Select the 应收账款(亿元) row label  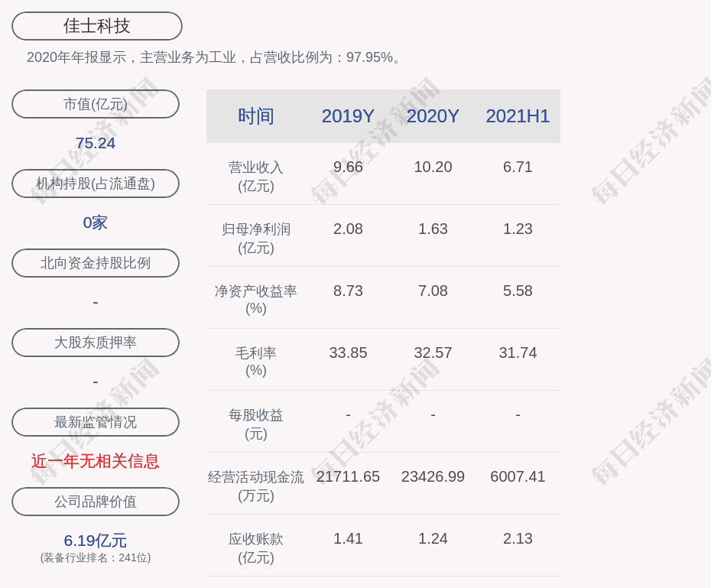pos(256,548)
